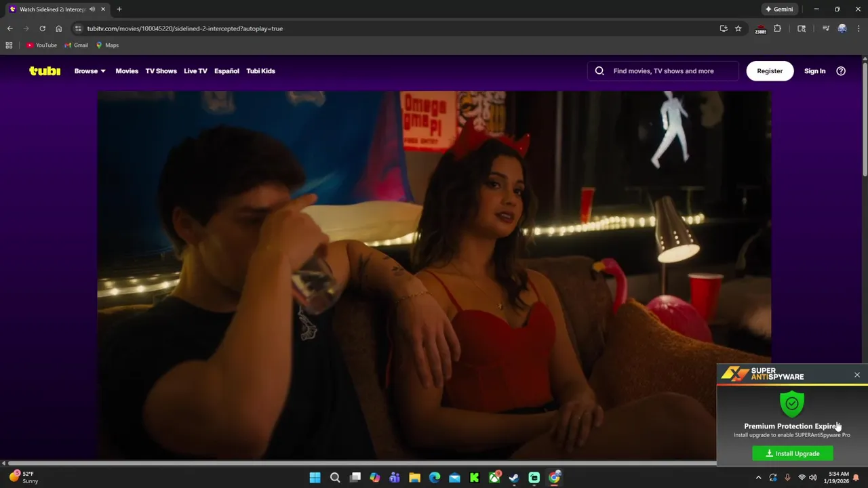The height and width of the screenshot is (488, 868).
Task: Select Español menu item
Action: click(x=226, y=70)
